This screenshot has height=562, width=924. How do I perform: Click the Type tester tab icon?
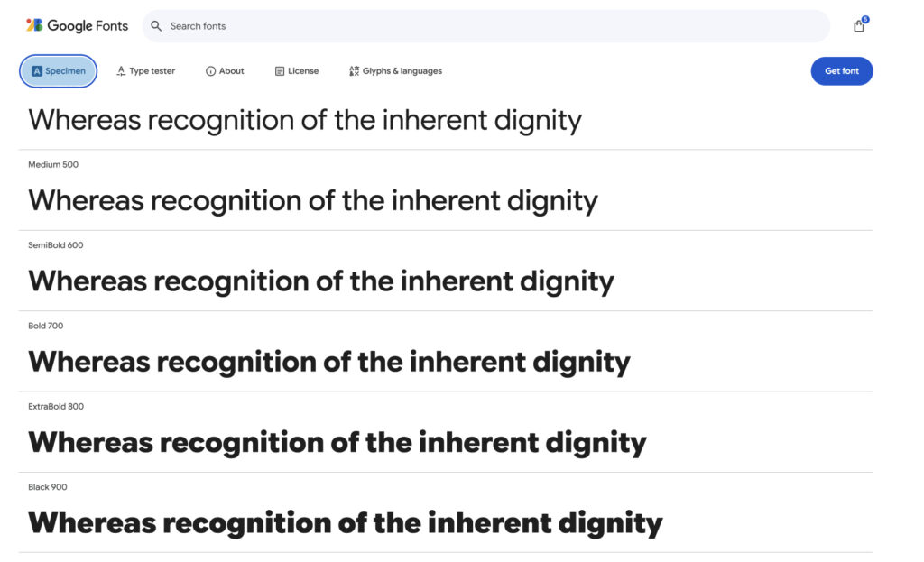tap(121, 71)
